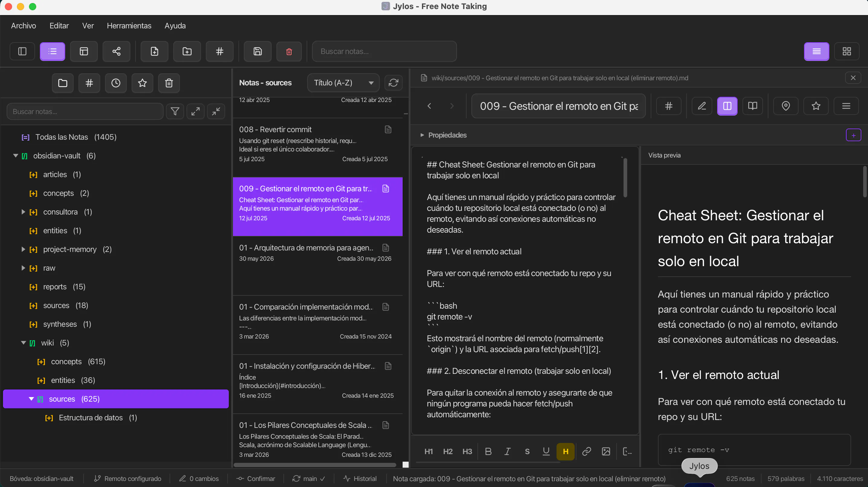Create a new note with file-plus icon
The width and height of the screenshot is (868, 487).
click(x=154, y=51)
